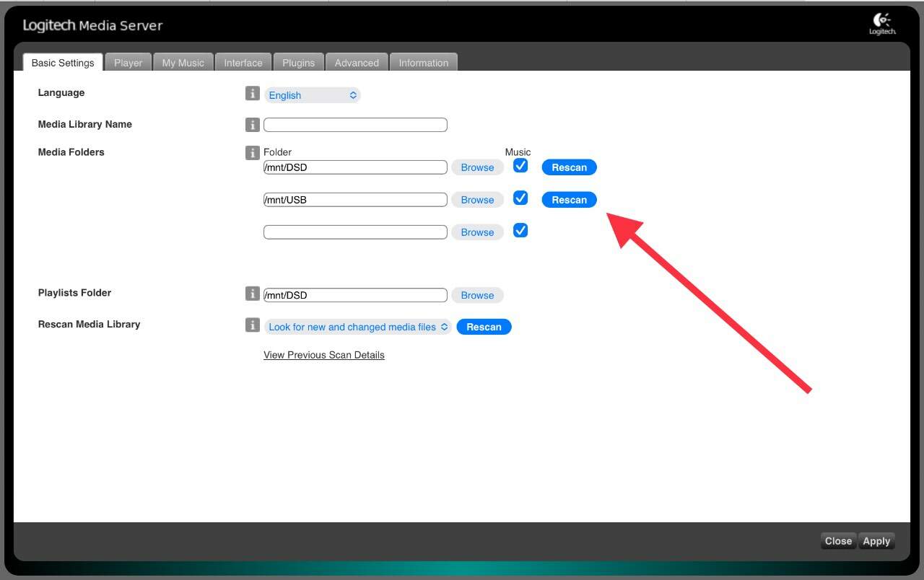The height and width of the screenshot is (580, 924).
Task: Select the Information tab
Action: click(424, 62)
